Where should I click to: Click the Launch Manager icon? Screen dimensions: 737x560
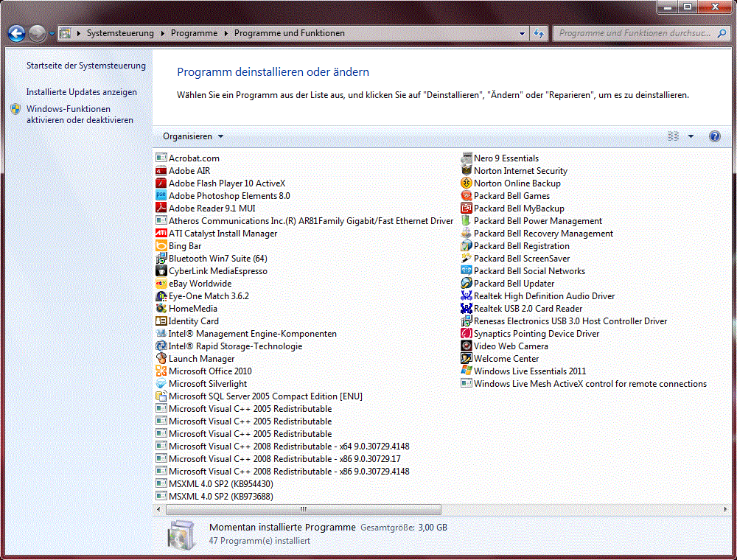click(161, 359)
